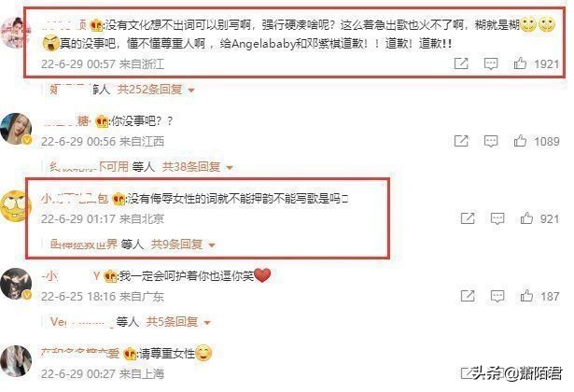
Task: Open replies on the 1921-like comment
Action: pyautogui.click(x=491, y=63)
